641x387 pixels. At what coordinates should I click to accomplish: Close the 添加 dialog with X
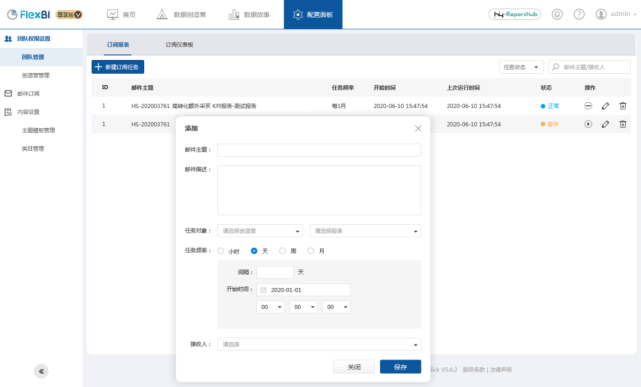tap(418, 128)
